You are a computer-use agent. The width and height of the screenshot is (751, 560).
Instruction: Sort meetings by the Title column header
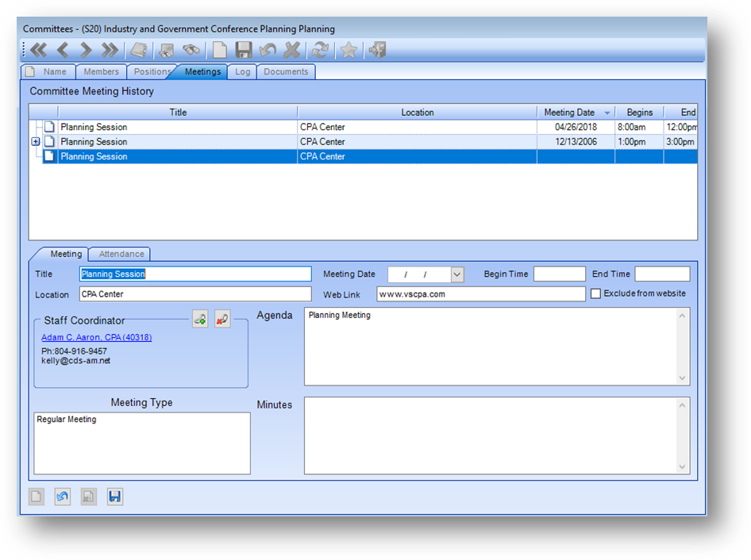[x=178, y=113]
